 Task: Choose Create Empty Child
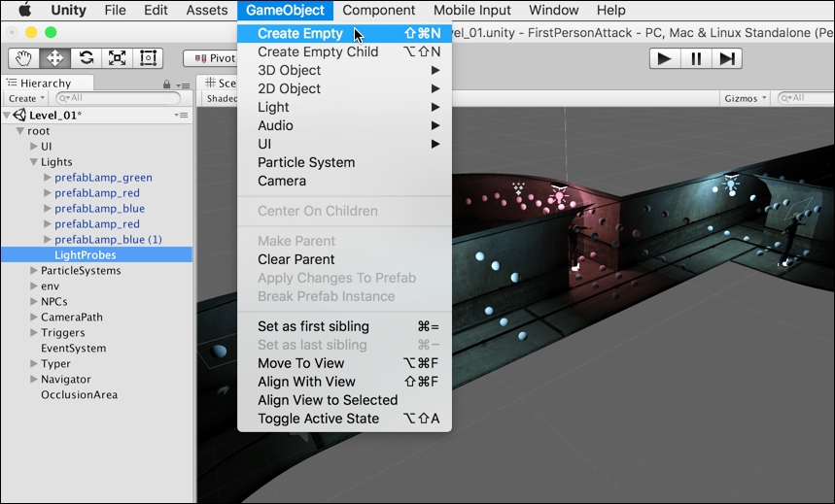coord(344,51)
